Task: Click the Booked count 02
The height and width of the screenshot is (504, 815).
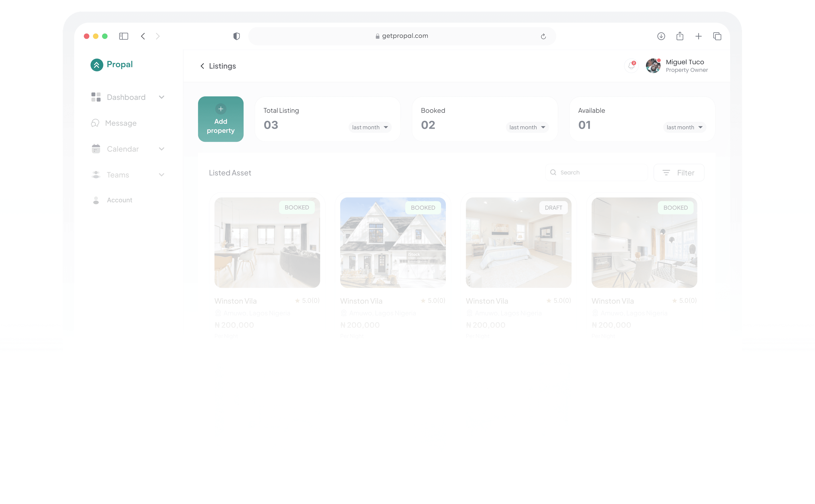Action: point(428,125)
